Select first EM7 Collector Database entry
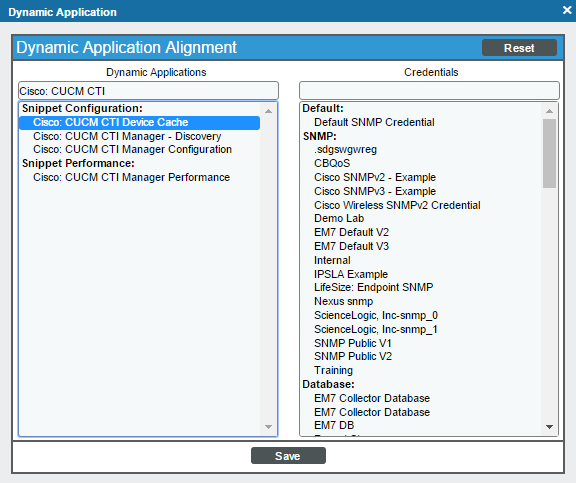The image size is (576, 483). pos(372,399)
